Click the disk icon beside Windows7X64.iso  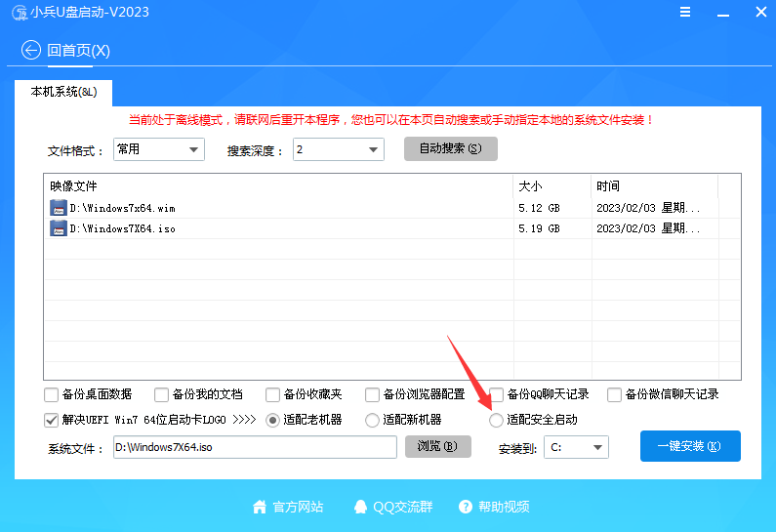[59, 228]
